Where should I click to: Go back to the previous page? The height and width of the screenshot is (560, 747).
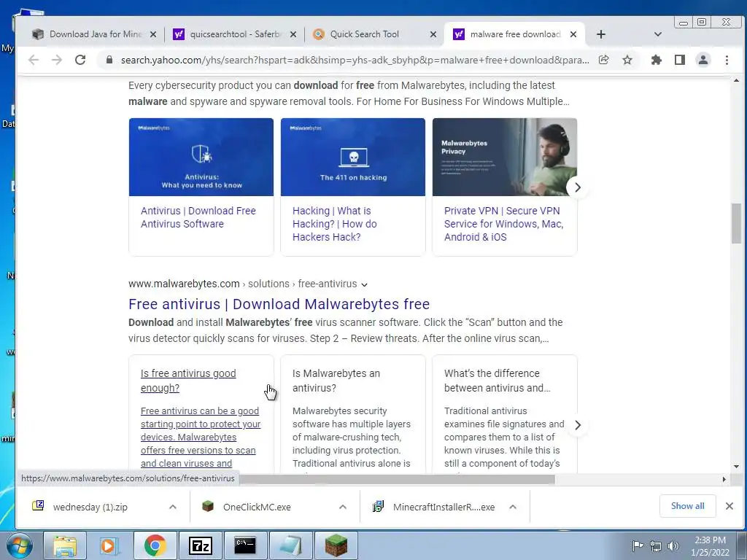point(34,60)
